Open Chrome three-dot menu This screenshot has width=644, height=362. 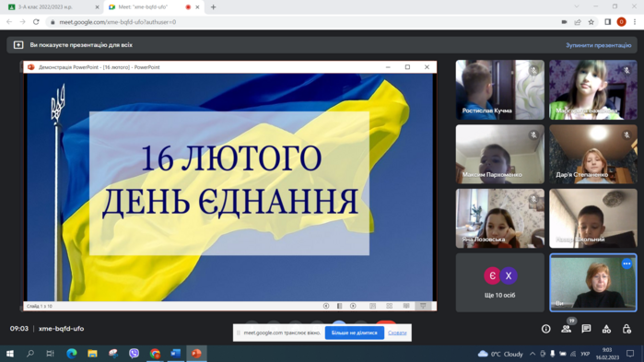635,22
